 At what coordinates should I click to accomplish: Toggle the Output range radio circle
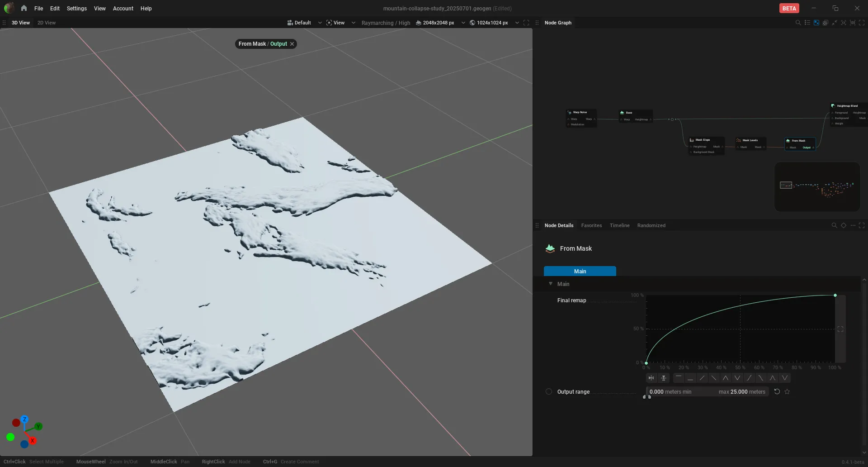(549, 391)
